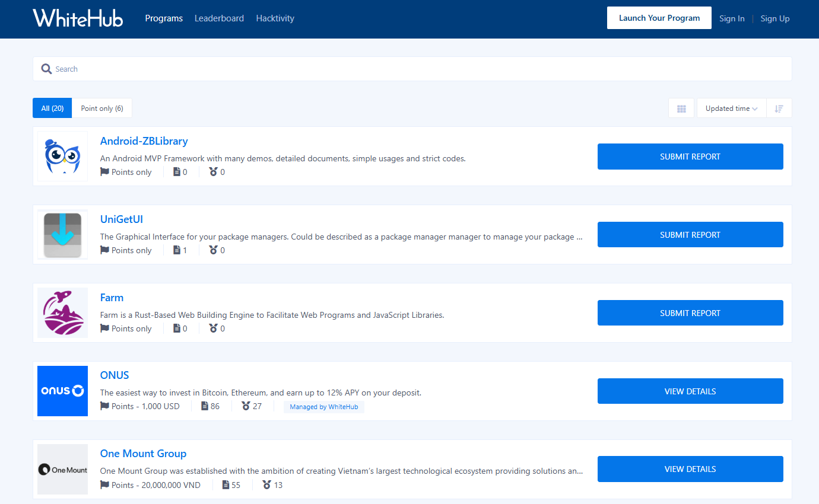Image resolution: width=819 pixels, height=504 pixels.
Task: Open the Farm program title
Action: pos(112,298)
